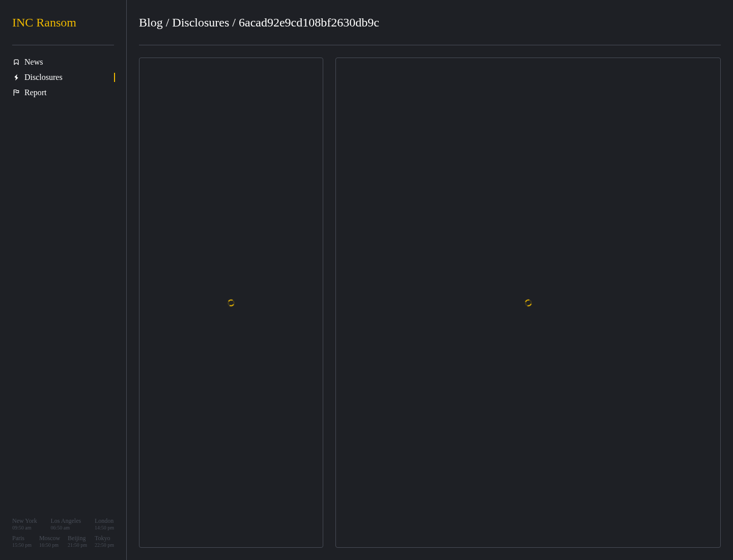Click the Report flag icon
This screenshot has height=560, width=733.
(x=16, y=93)
